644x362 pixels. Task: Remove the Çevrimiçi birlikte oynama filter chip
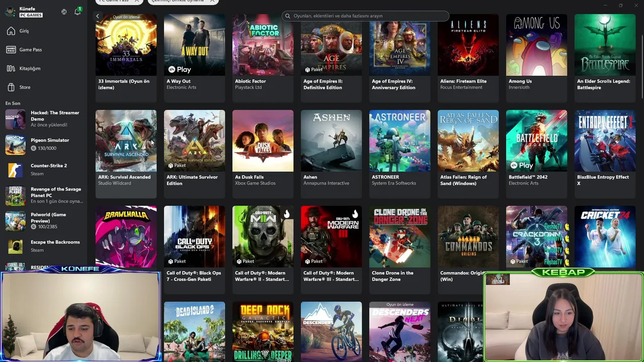212,2
